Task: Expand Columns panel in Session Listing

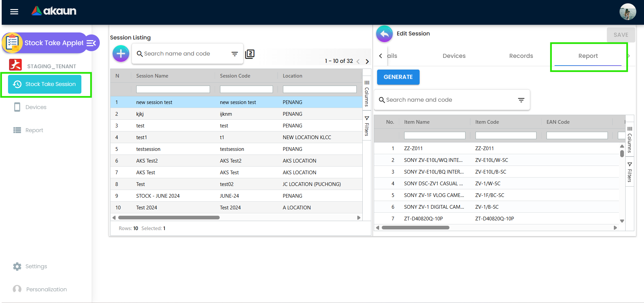Action: [367, 94]
